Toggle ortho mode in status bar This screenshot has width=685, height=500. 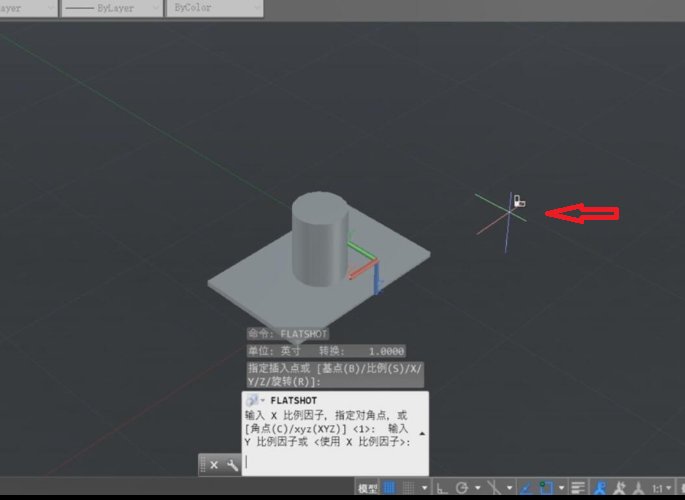[441, 489]
